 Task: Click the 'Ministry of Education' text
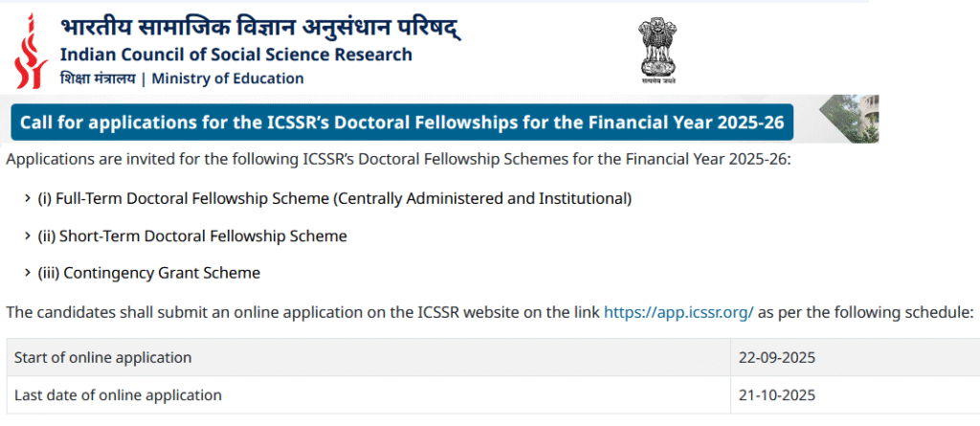tap(228, 78)
